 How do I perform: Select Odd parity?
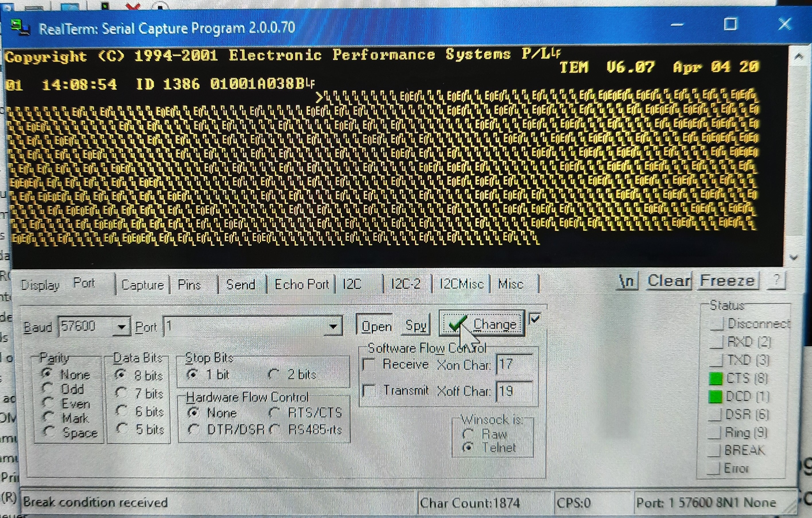(x=47, y=387)
